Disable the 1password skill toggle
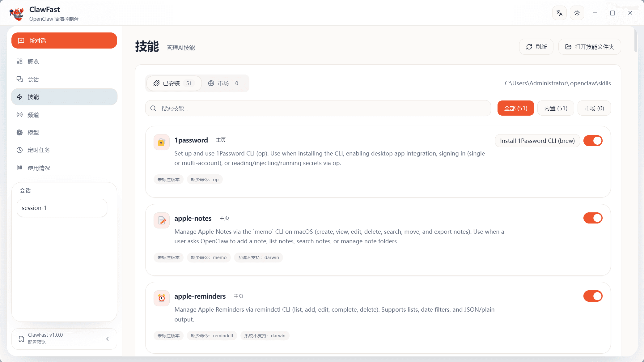This screenshot has width=644, height=362. [593, 141]
